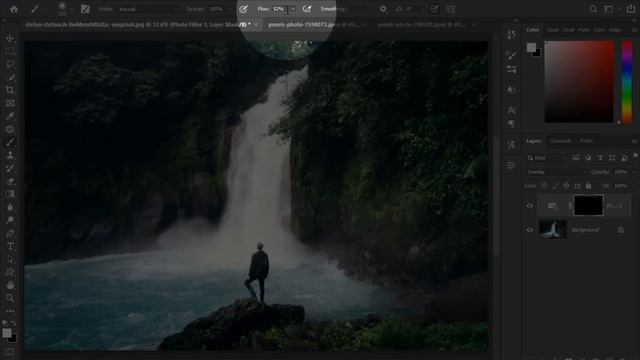Toggle the type layer filter

(600, 158)
